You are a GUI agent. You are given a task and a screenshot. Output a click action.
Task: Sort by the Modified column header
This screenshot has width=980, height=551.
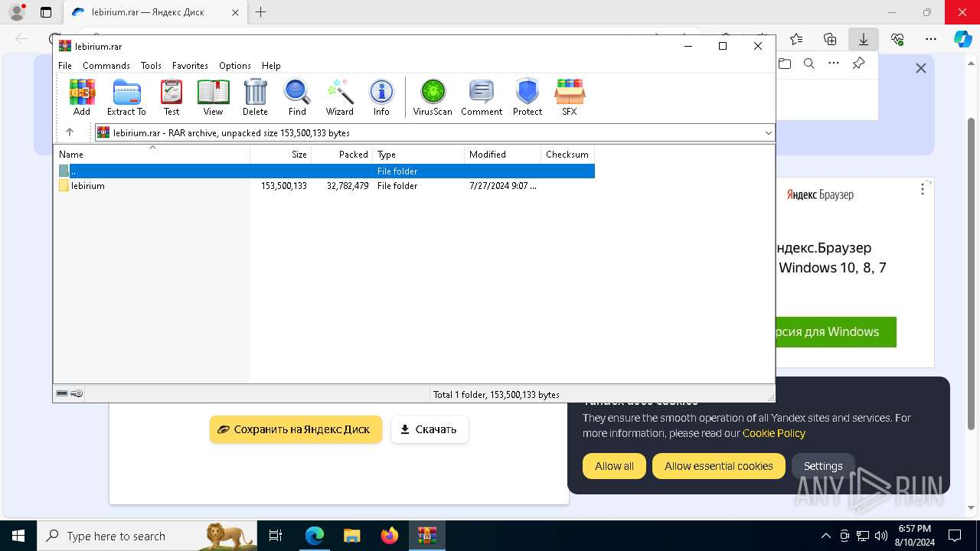[503, 155]
